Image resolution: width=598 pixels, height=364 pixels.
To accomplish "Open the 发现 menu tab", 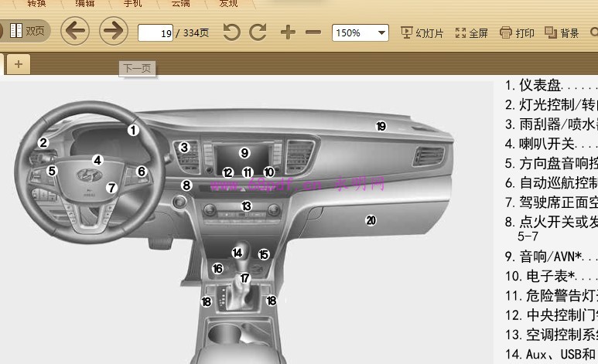I will [228, 4].
